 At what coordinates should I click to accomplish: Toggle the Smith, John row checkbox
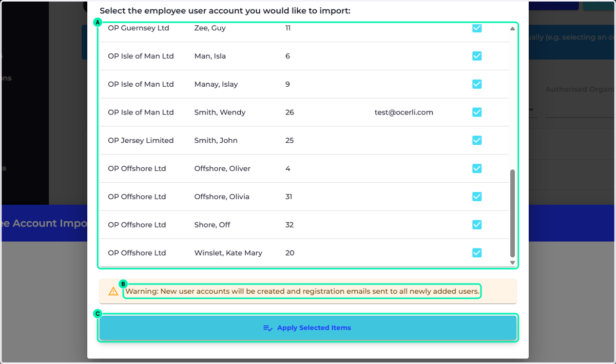click(x=477, y=140)
